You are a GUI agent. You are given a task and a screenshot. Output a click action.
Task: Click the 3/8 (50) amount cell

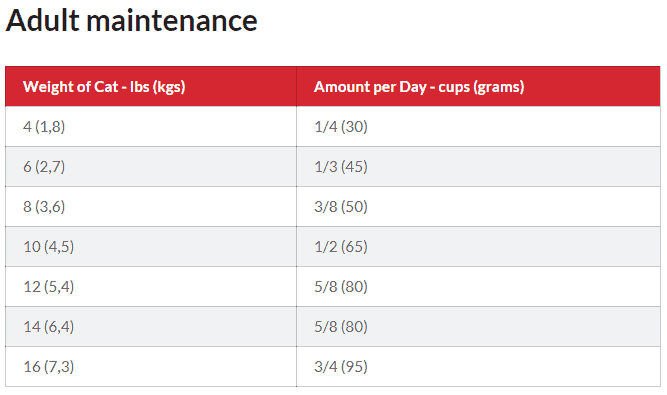(478, 206)
